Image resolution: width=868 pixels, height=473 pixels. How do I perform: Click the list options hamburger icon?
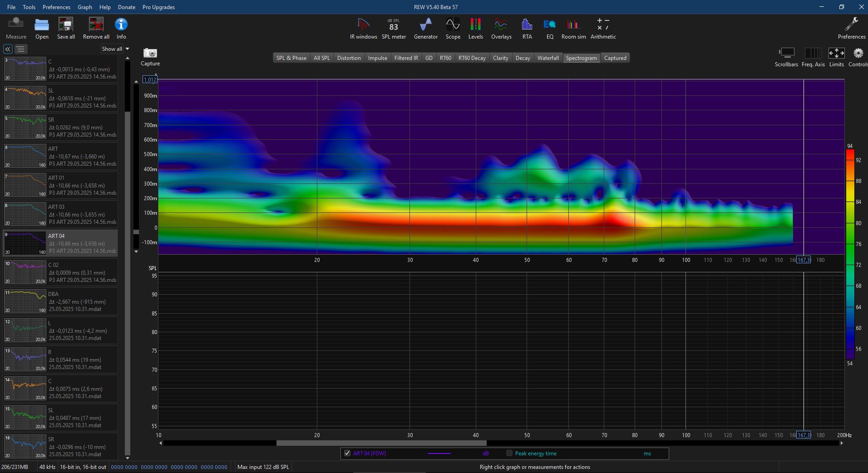pyautogui.click(x=20, y=49)
